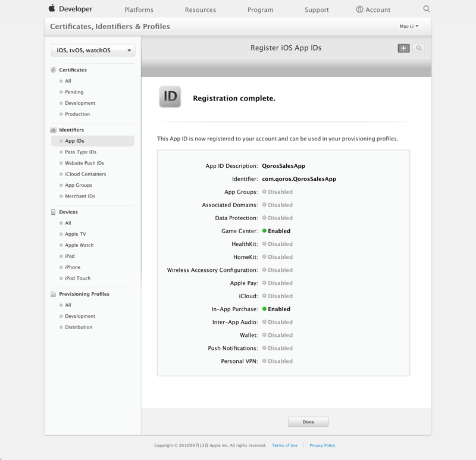Screen dimensions: 476x460
Task: Click the Provisioning Profiles document icon
Action: pos(53,294)
